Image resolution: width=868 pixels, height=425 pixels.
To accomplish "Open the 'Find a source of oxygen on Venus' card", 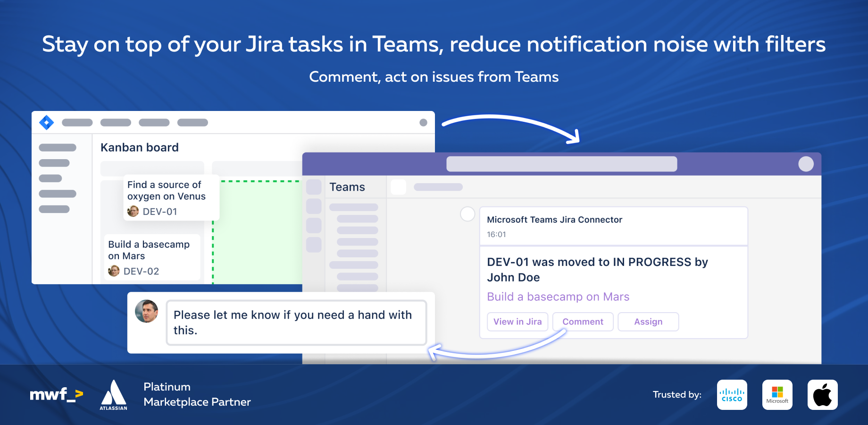I will pyautogui.click(x=171, y=197).
